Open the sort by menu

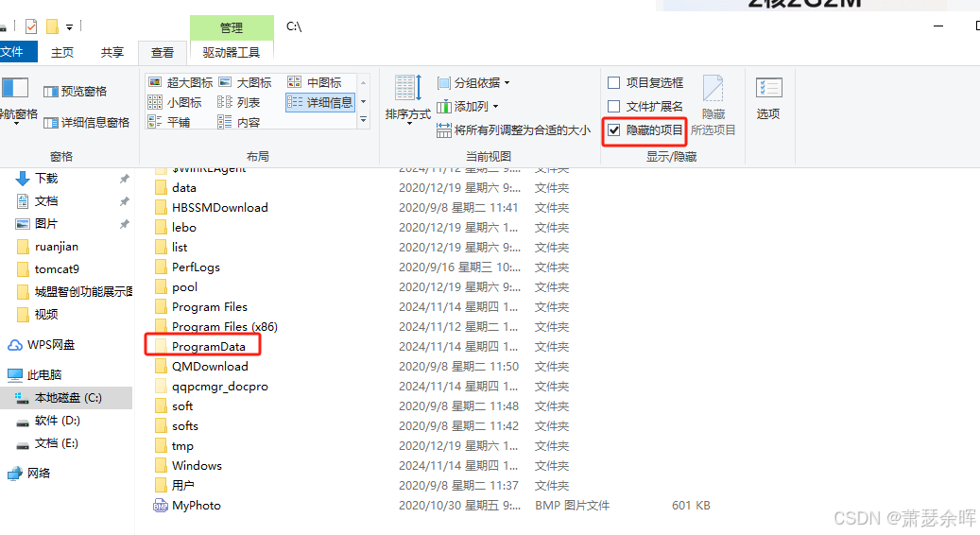coord(408,100)
